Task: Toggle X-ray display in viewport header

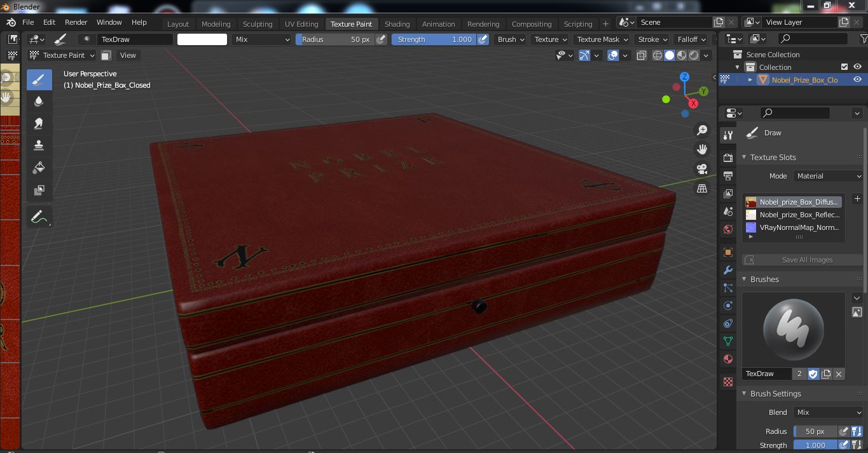Action: point(641,55)
